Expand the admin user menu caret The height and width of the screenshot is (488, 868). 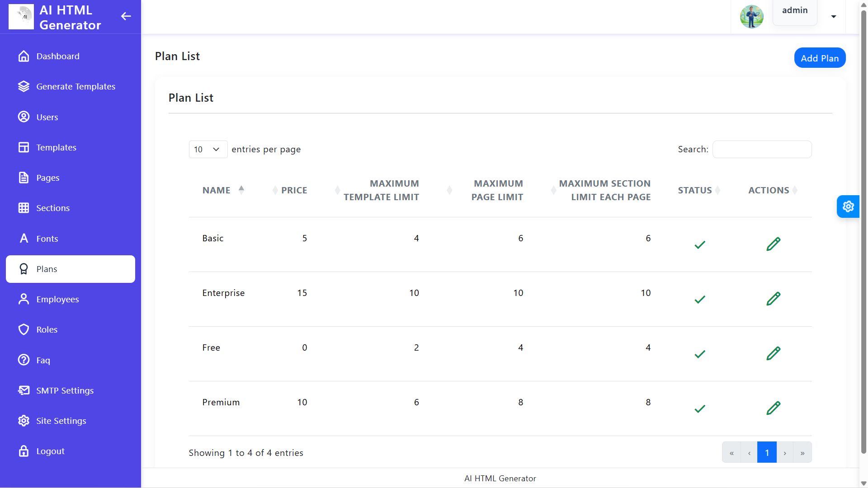click(x=833, y=17)
